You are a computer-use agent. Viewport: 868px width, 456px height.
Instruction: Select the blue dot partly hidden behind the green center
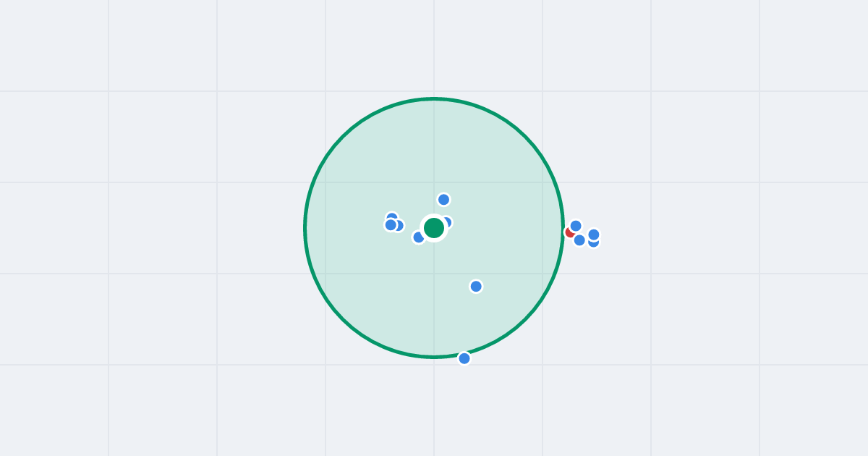[446, 222]
